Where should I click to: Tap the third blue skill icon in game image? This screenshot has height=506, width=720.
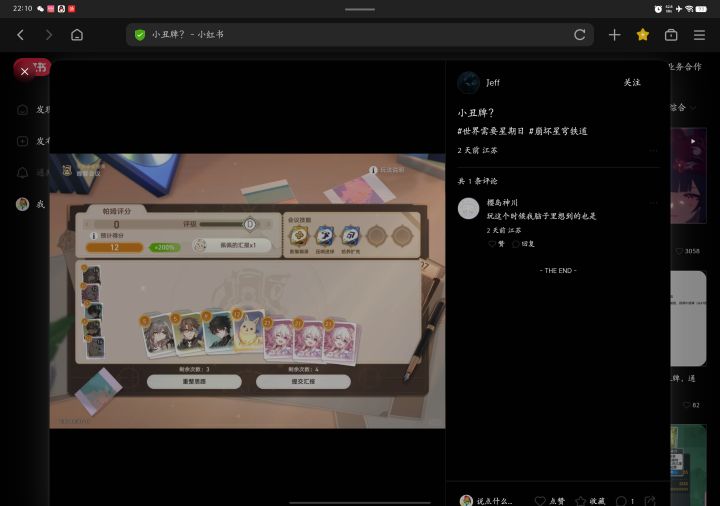(x=350, y=236)
